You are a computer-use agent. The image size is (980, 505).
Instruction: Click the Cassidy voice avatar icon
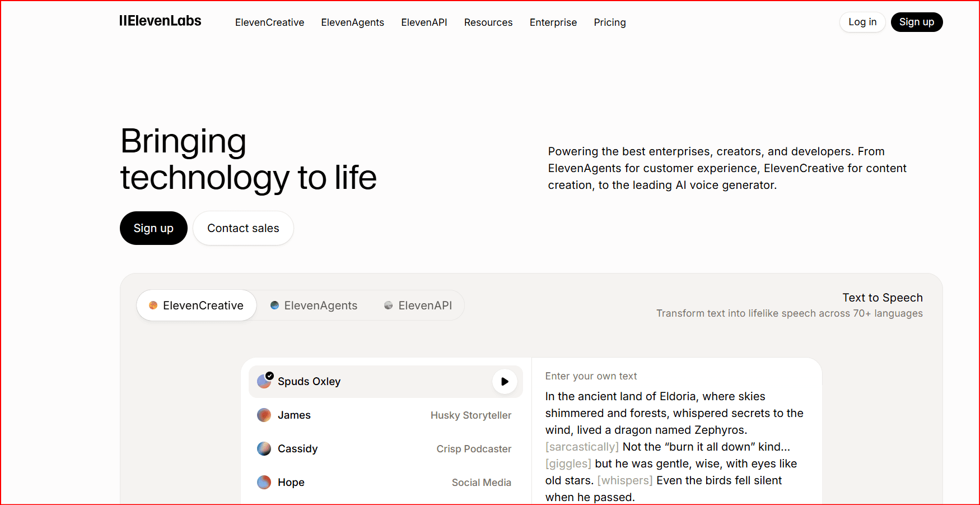pyautogui.click(x=264, y=449)
